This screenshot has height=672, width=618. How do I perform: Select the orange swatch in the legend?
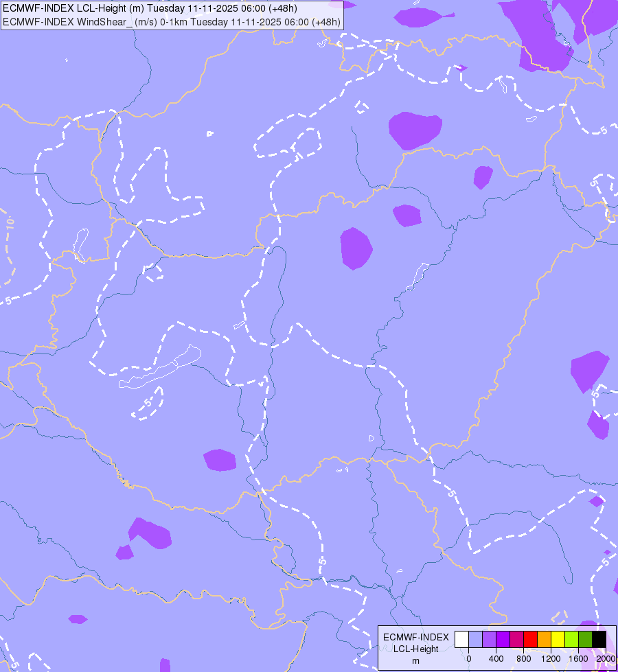pos(545,639)
